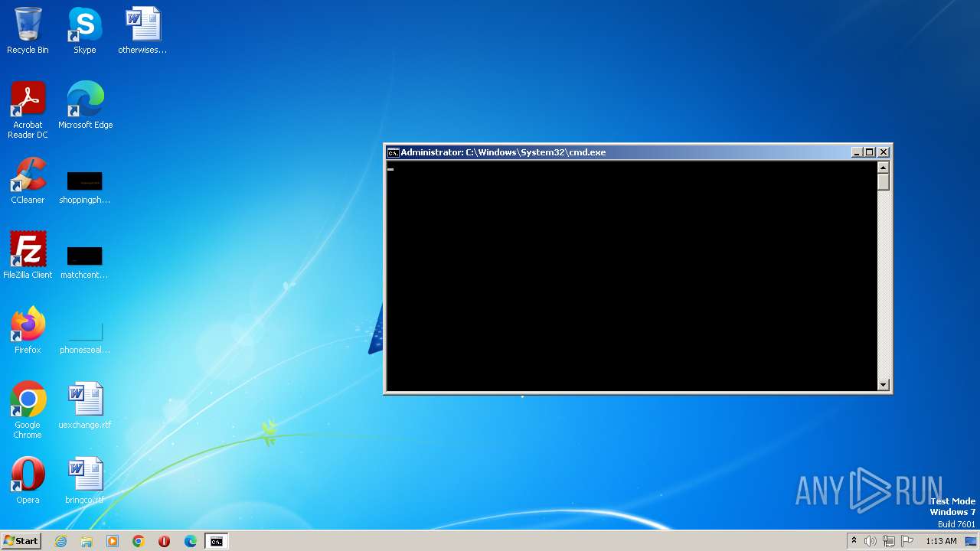This screenshot has width=980, height=551.
Task: Open network connection tray icon
Action: coord(889,541)
